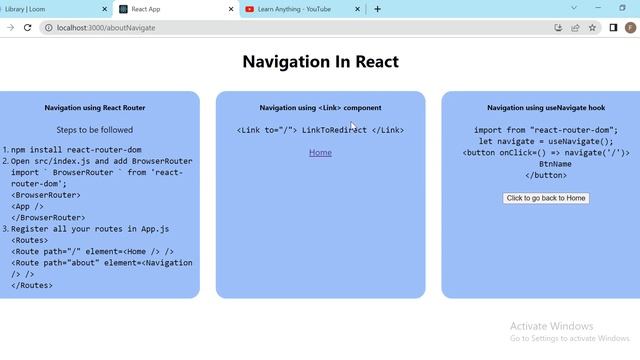Click the '<Link to="/"> LinkToRedirect </Link>' code
Image resolution: width=640 pixels, height=360 pixels.
[x=320, y=130]
